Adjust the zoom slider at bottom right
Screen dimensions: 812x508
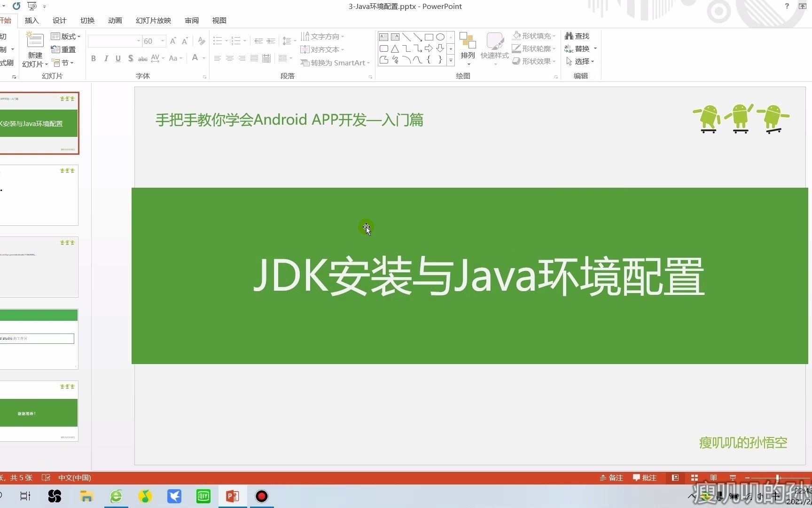click(778, 477)
